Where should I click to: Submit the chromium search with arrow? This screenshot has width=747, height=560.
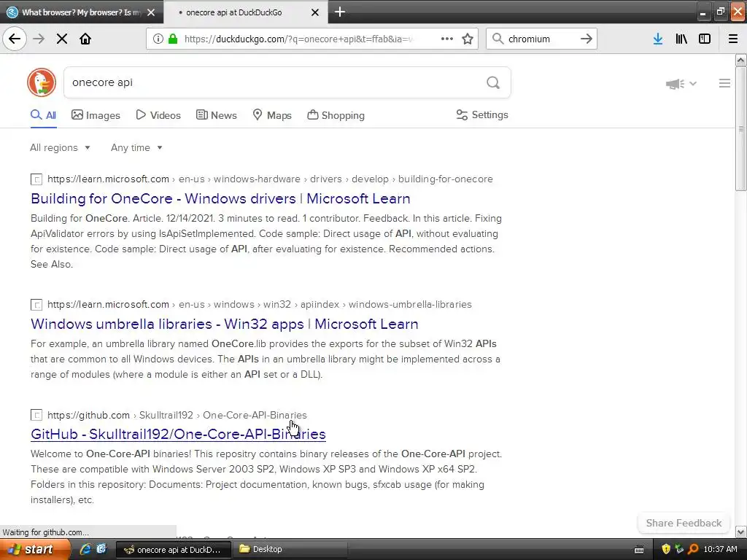[587, 39]
